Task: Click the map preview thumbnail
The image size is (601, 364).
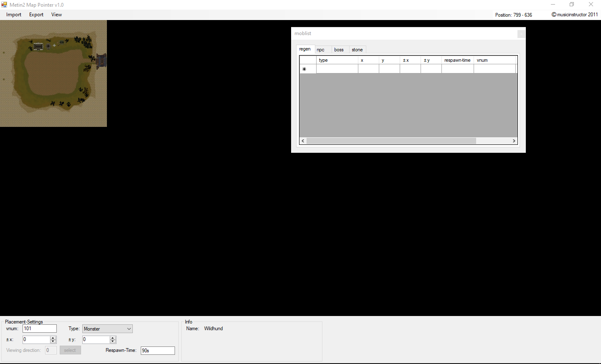Action: tap(53, 73)
